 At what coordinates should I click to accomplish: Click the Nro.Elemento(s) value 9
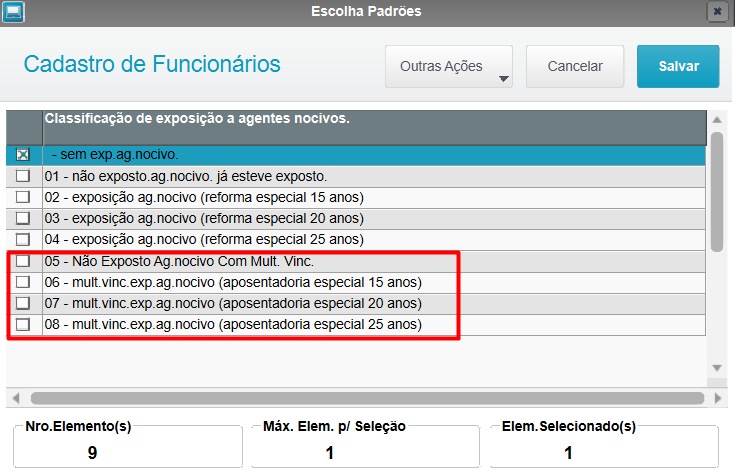tap(92, 453)
